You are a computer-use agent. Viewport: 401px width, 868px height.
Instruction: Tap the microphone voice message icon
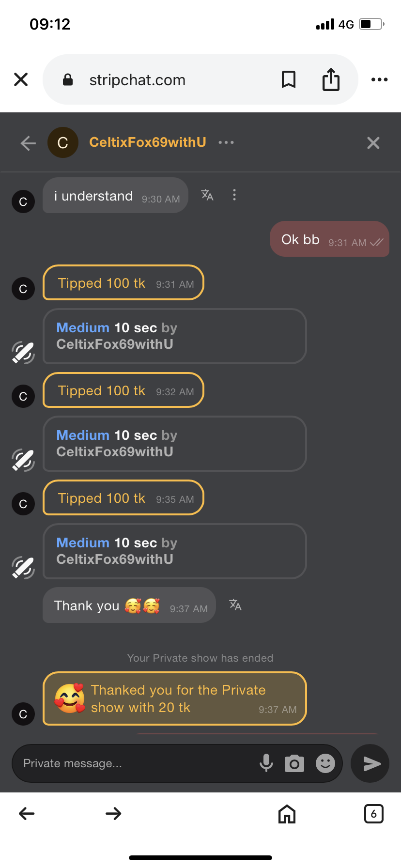click(266, 763)
